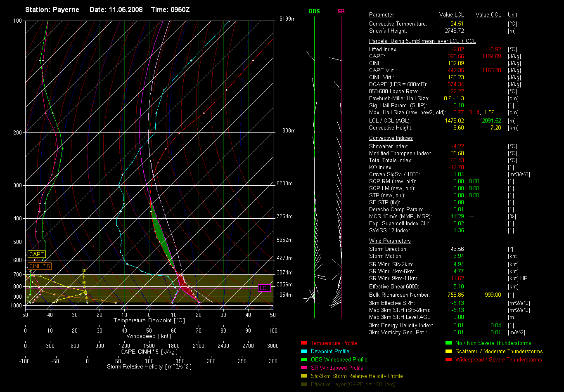Image resolution: width=564 pixels, height=392 pixels.
Task: Click the red Temperature Profile legend swatch
Action: click(304, 343)
